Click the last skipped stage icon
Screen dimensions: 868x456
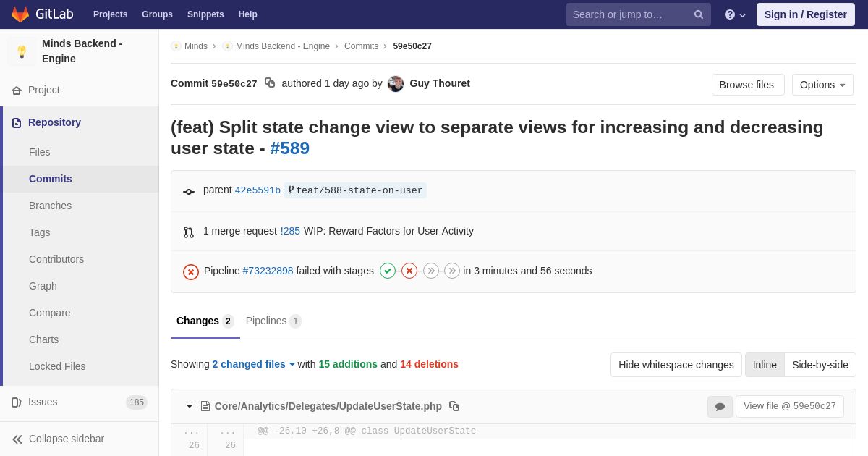[x=452, y=271]
